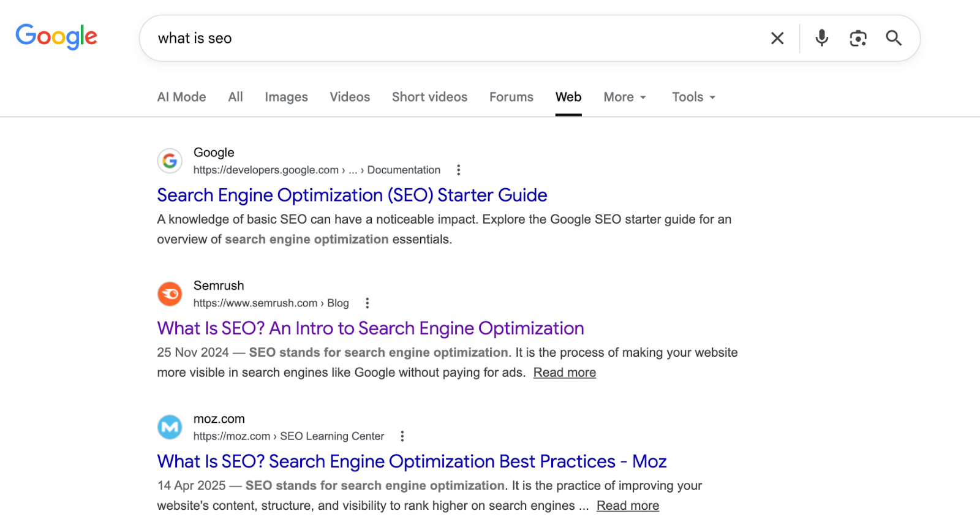Click the 'moz.com' site name text
The height and width of the screenshot is (519, 980).
pos(219,419)
